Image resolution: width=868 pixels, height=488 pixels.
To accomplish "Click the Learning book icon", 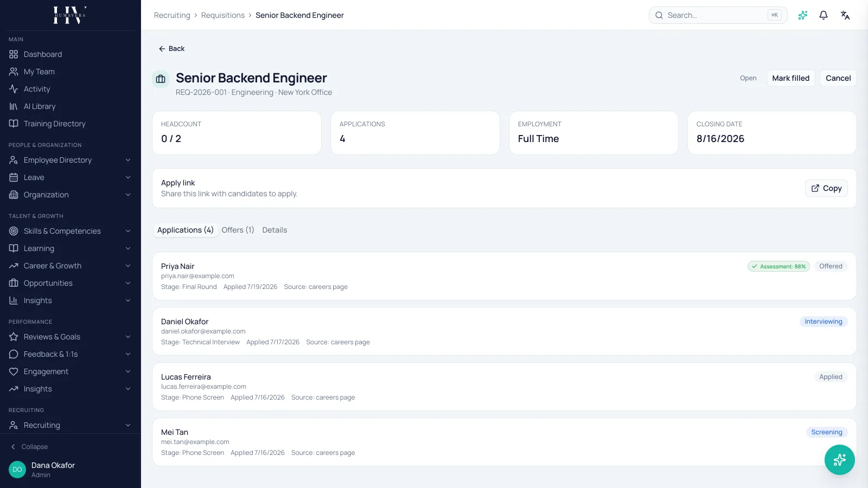I will [x=14, y=248].
